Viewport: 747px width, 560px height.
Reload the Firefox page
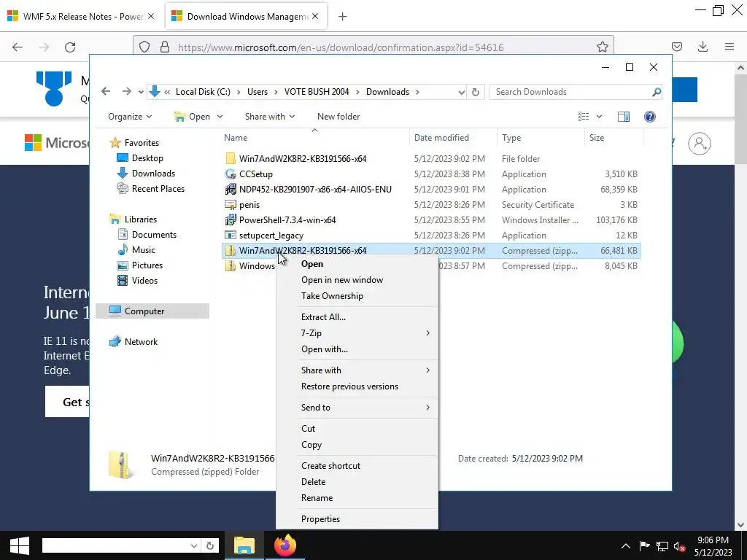70,47
